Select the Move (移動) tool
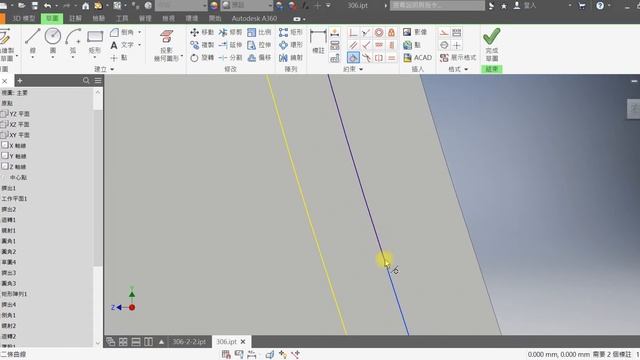Image resolution: width=640 pixels, height=360 pixels. click(202, 32)
